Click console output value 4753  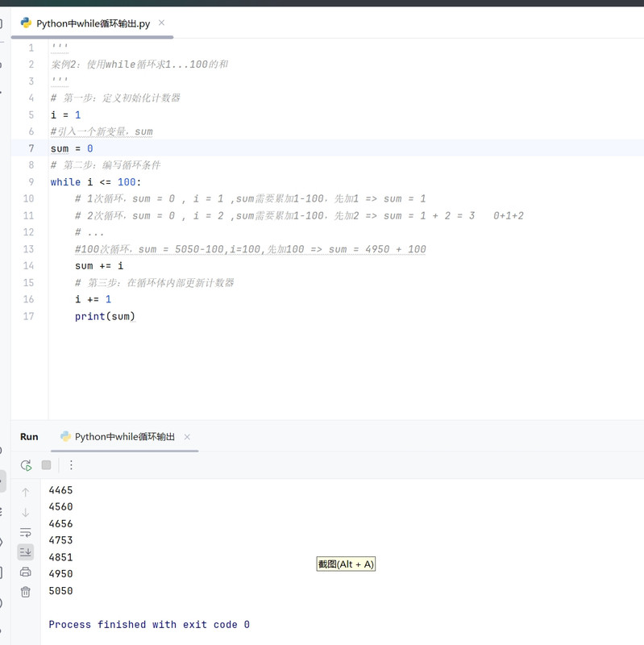(61, 540)
